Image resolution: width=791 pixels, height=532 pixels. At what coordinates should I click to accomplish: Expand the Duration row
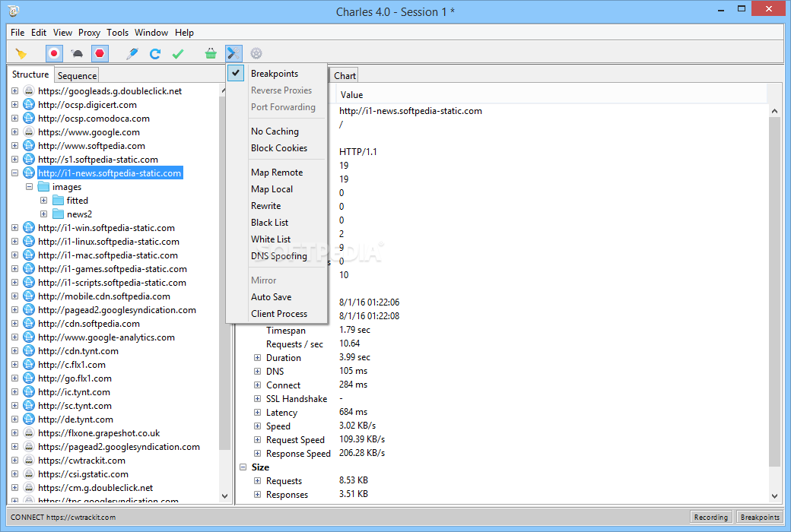click(x=257, y=357)
